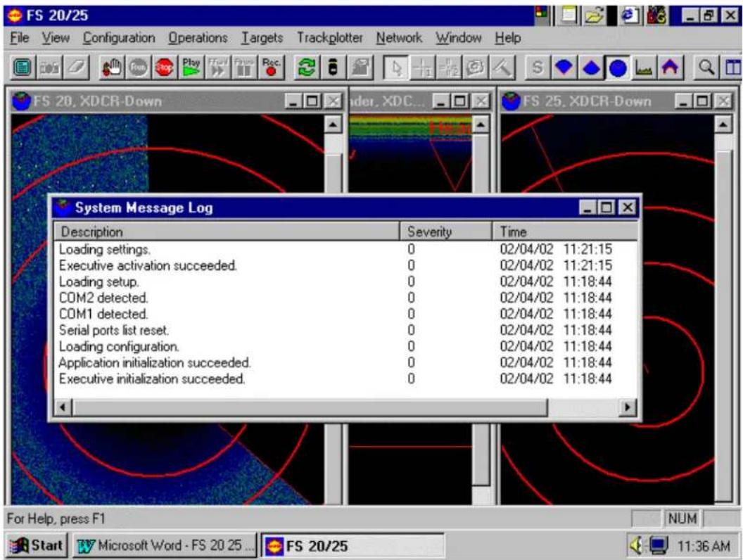Click the green refresh arrows icon
This screenshot has width=743, height=560.
point(307,68)
